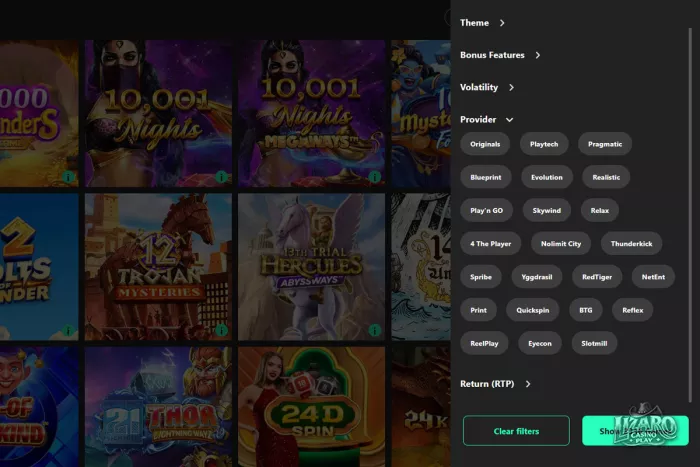Select the BTG provider chip
This screenshot has height=467, width=700.
586,310
